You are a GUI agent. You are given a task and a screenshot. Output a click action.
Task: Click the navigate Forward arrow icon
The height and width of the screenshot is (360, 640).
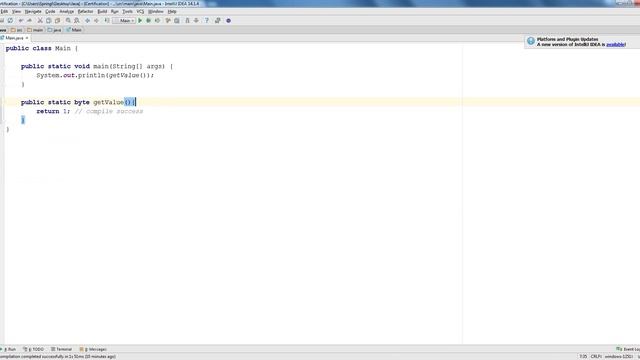96,20
